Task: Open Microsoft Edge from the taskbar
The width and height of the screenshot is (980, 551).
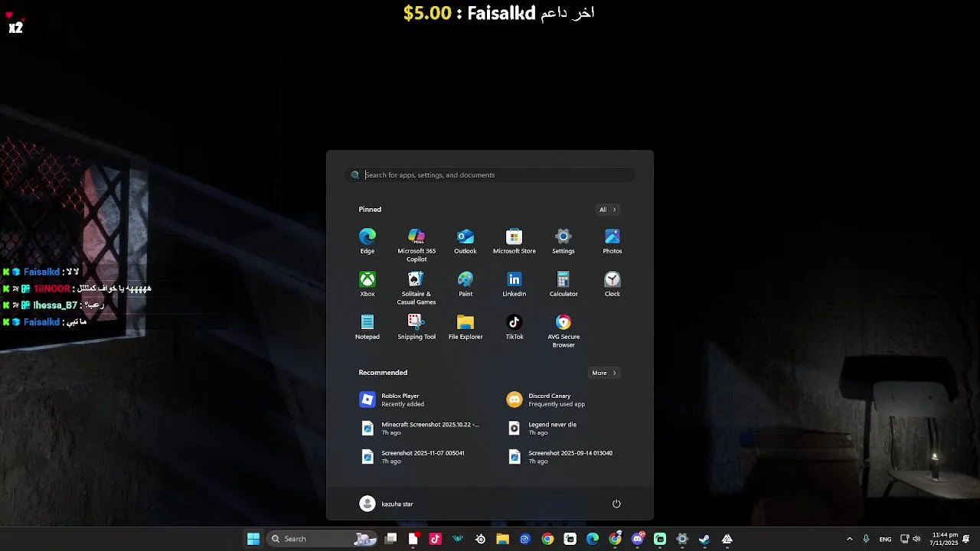Action: 593,539
